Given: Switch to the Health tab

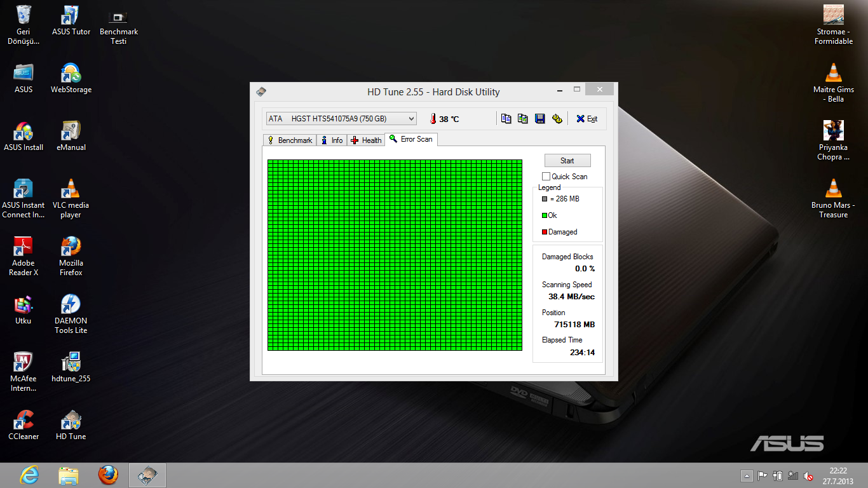Looking at the screenshot, I should pos(366,140).
